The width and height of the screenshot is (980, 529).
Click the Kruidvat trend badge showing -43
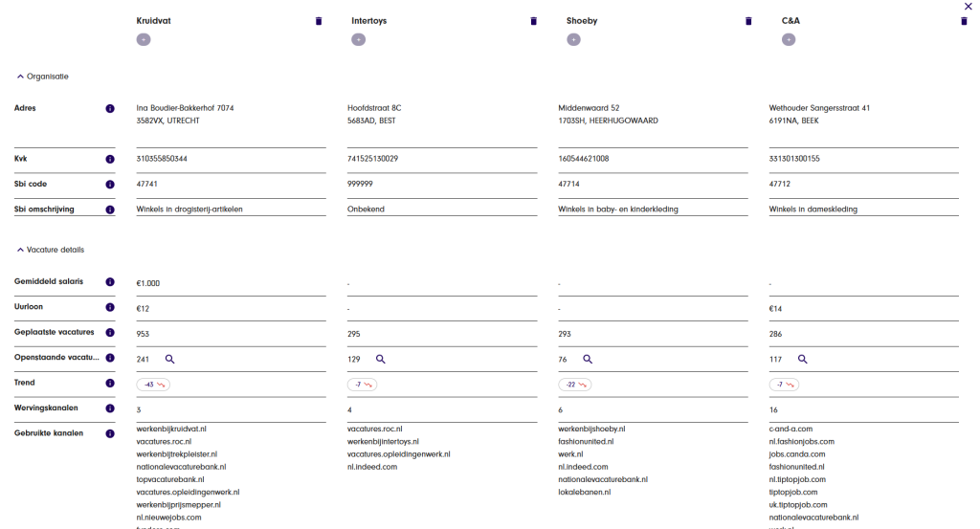point(152,384)
